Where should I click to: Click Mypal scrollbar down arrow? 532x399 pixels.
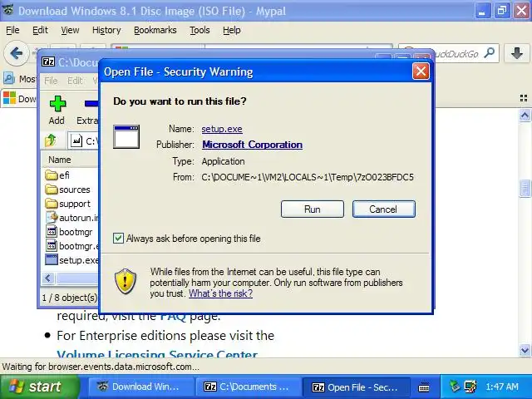point(525,350)
